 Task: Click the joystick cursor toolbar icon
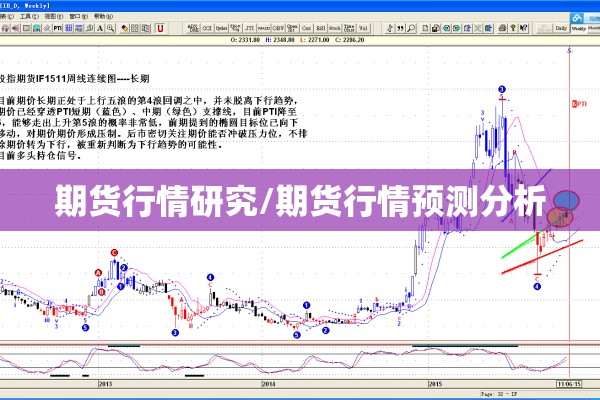[x=390, y=28]
